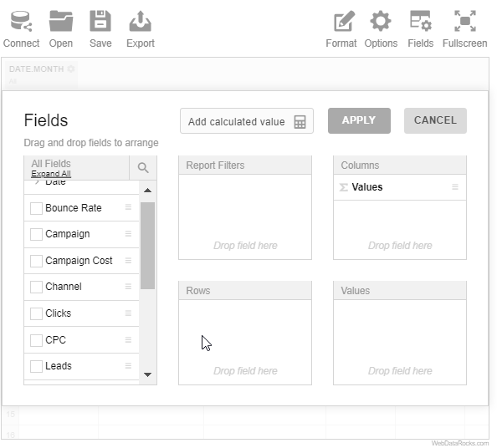Open Options gear in the toolbar

[x=381, y=21]
